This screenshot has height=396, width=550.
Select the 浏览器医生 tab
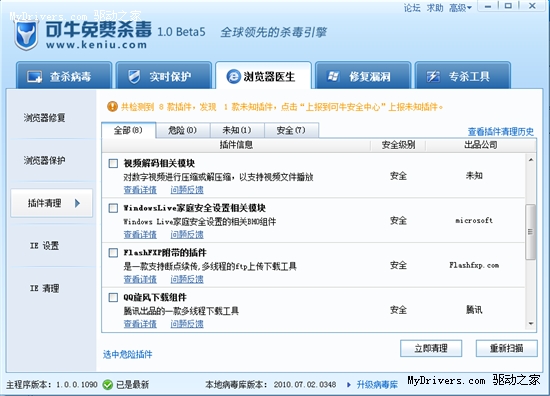point(263,75)
